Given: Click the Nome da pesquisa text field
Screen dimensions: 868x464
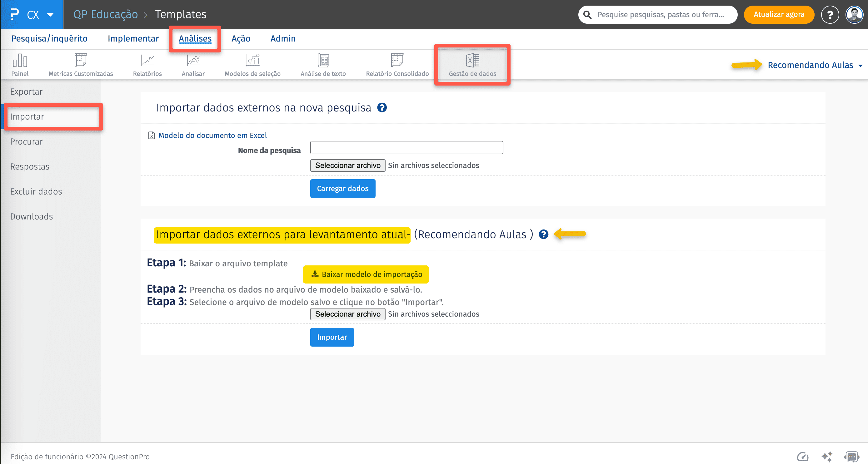Looking at the screenshot, I should click(x=407, y=148).
